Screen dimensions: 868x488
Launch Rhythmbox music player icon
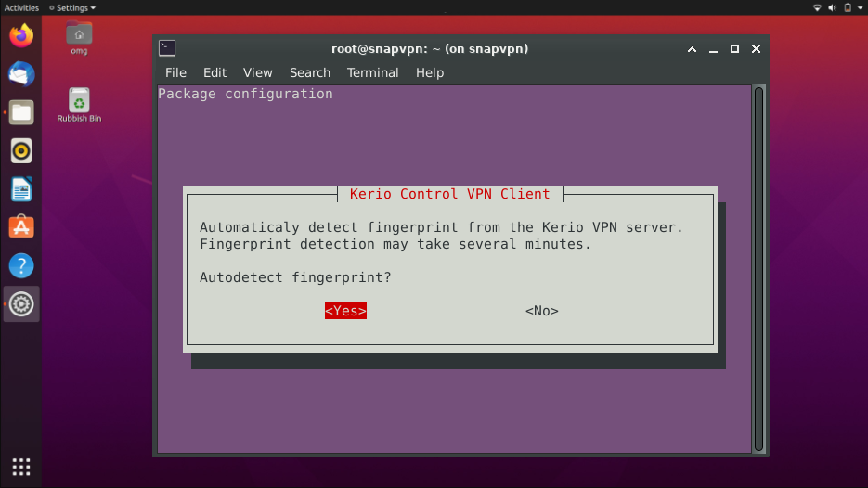click(x=21, y=151)
